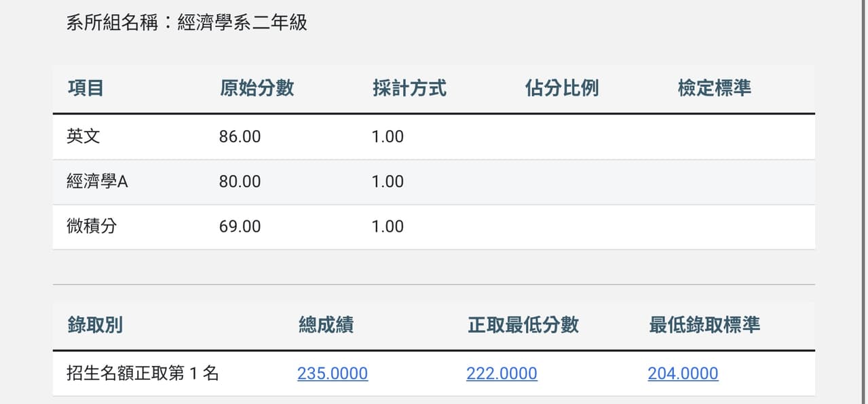This screenshot has width=868, height=404.
Task: Select the 採計方式 column header
Action: point(409,88)
